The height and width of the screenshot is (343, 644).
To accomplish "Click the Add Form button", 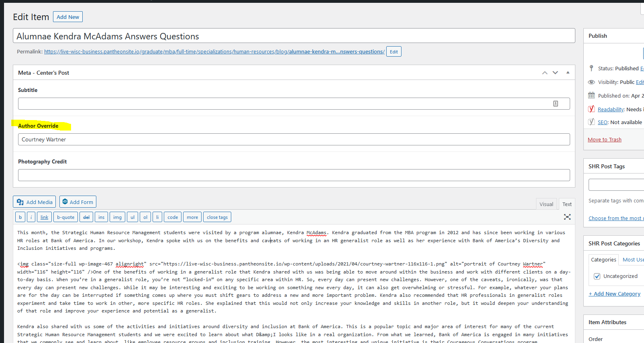I will coord(78,202).
